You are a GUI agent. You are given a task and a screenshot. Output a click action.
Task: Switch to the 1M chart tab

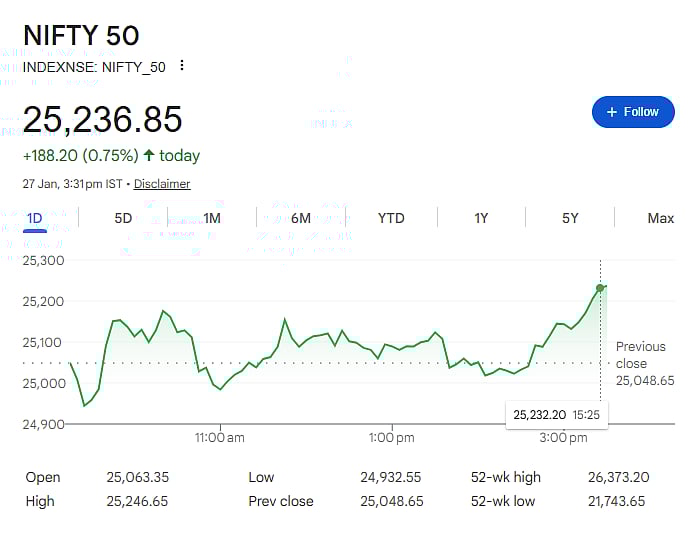click(x=212, y=218)
